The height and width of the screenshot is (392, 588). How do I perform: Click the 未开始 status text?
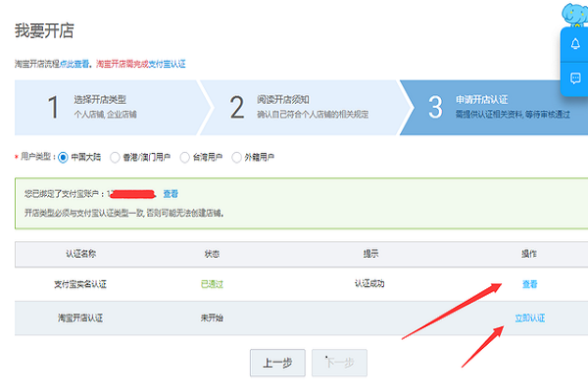click(212, 318)
